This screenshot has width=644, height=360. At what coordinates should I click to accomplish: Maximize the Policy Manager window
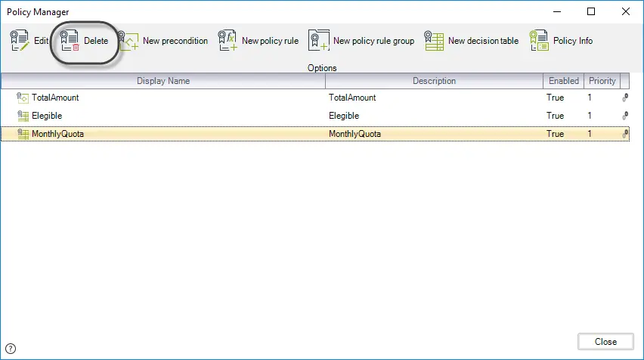pos(591,11)
